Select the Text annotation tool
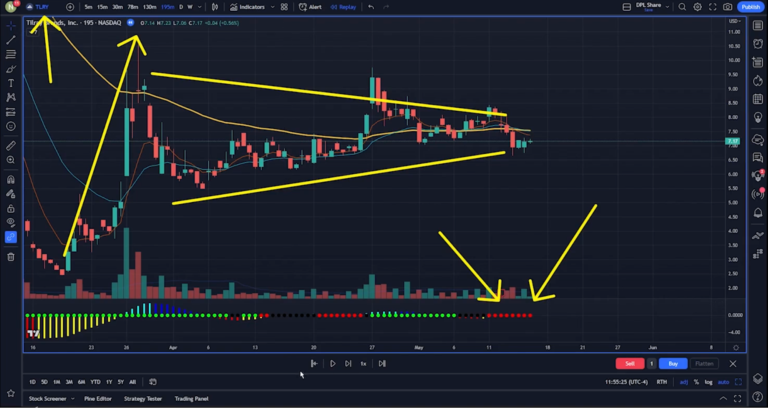This screenshot has width=768, height=408. [x=11, y=84]
